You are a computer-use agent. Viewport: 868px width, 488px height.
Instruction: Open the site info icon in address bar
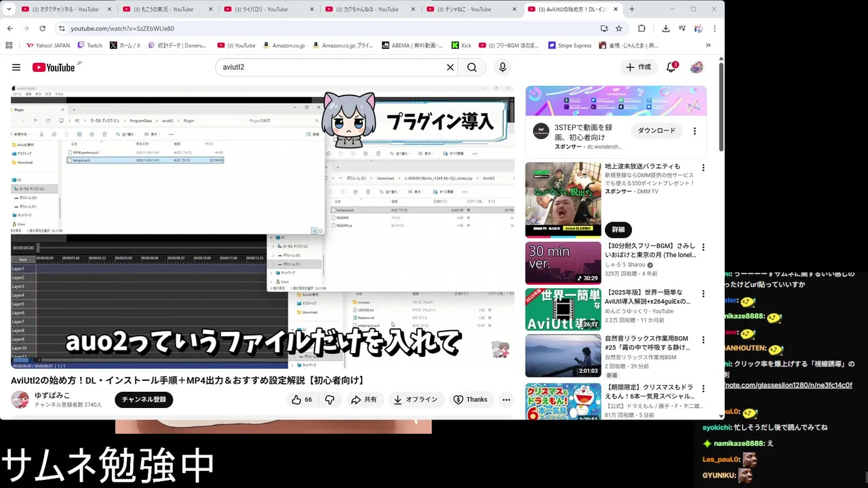(62, 28)
